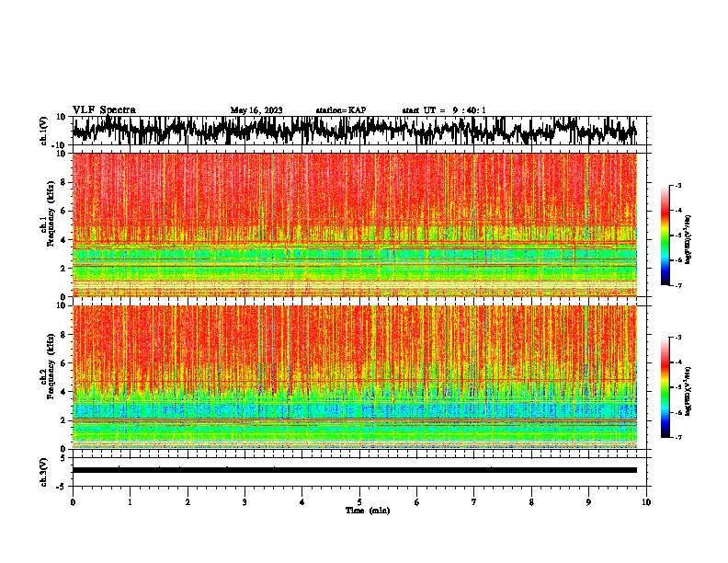The height and width of the screenshot is (563, 728).
Task: Click the ch.1 PSD color scale bar
Action: (x=665, y=236)
